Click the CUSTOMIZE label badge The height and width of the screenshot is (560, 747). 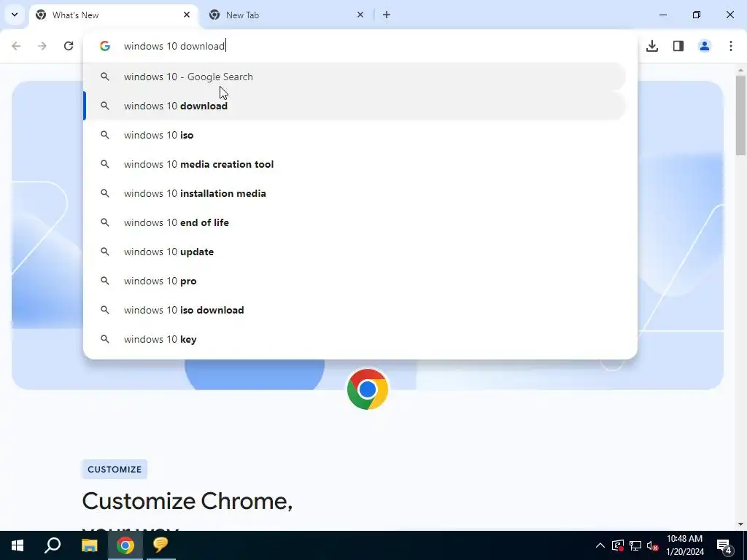click(115, 469)
